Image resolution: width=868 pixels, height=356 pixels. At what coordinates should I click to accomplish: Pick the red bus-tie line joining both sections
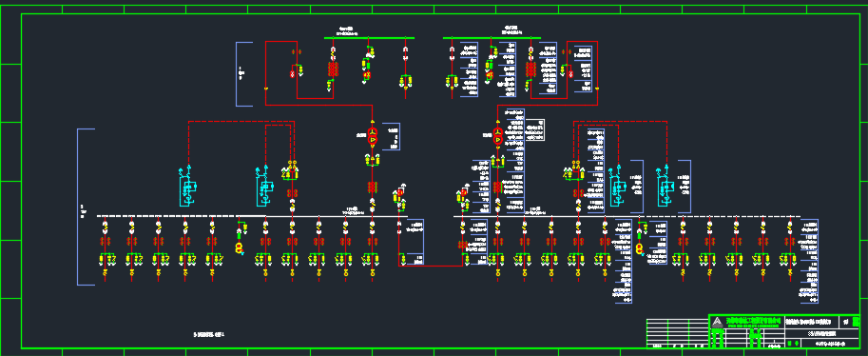(x=431, y=267)
